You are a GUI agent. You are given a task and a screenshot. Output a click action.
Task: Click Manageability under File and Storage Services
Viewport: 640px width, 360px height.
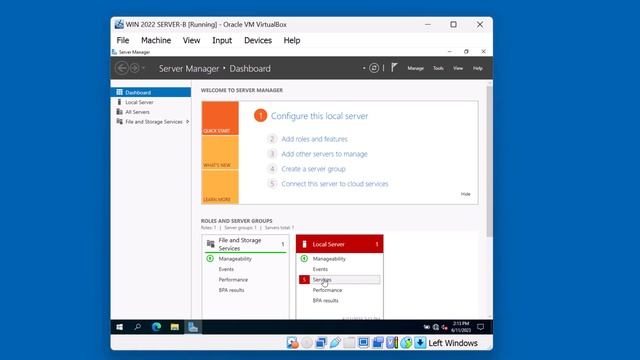point(235,259)
